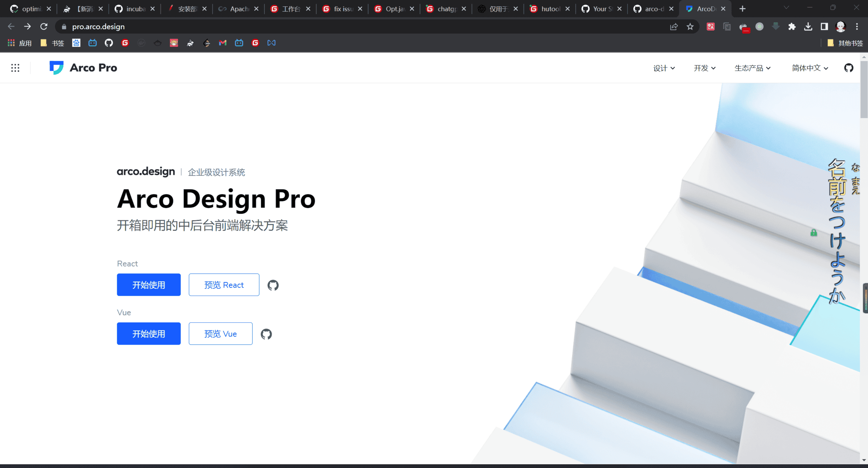This screenshot has width=868, height=468.
Task: Click 开始使用 button under React
Action: tap(149, 285)
